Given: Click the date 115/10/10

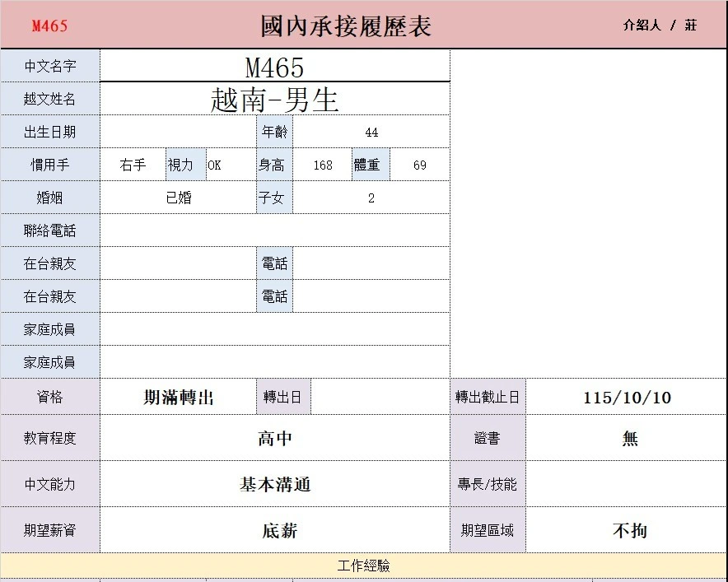Looking at the screenshot, I should (627, 398).
